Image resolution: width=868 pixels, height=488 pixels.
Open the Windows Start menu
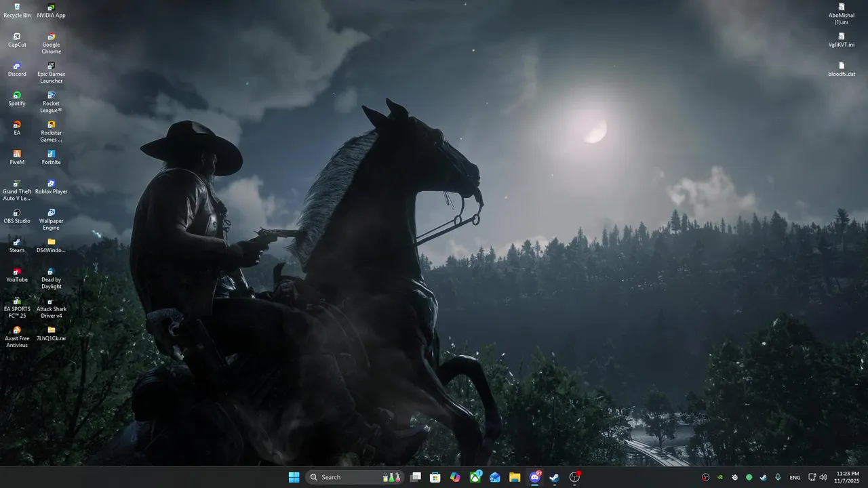coord(294,477)
